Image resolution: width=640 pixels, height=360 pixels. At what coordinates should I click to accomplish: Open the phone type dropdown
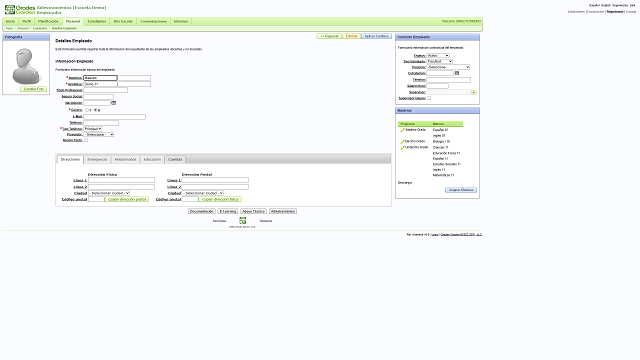pos(93,129)
